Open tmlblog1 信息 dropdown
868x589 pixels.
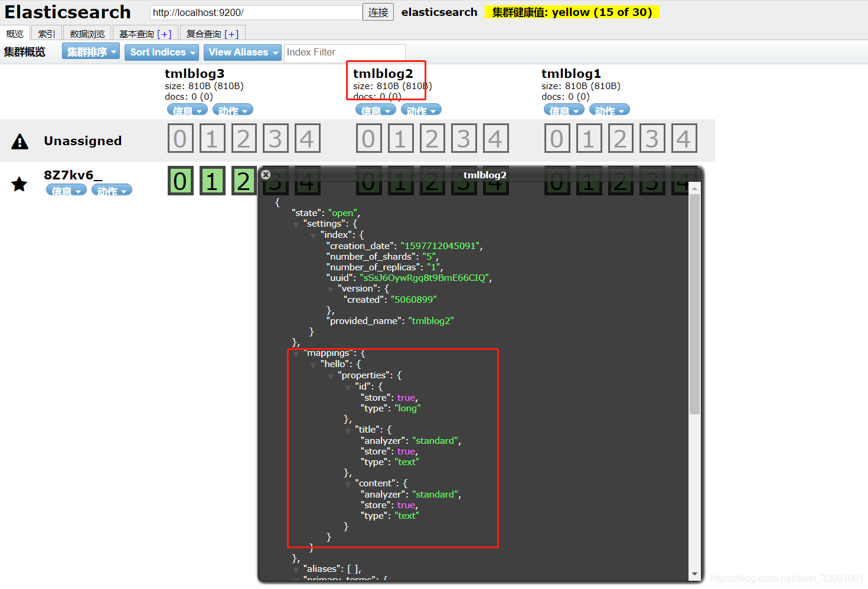click(564, 110)
